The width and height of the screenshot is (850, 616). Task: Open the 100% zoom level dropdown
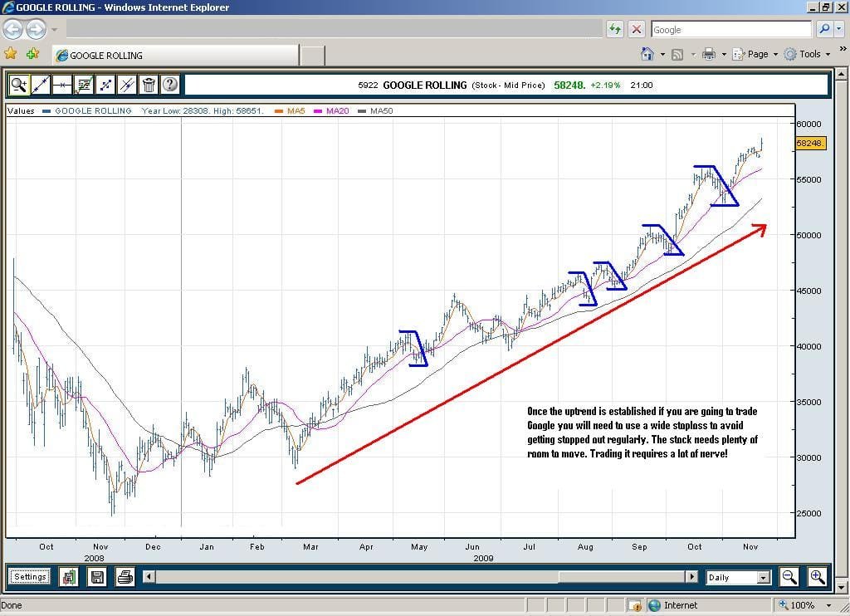[x=828, y=605]
